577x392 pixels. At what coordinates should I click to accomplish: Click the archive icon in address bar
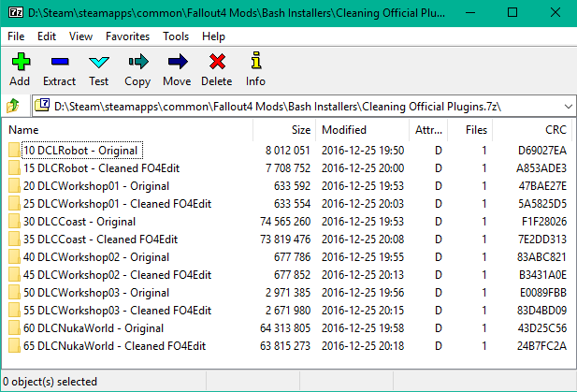pyautogui.click(x=42, y=106)
